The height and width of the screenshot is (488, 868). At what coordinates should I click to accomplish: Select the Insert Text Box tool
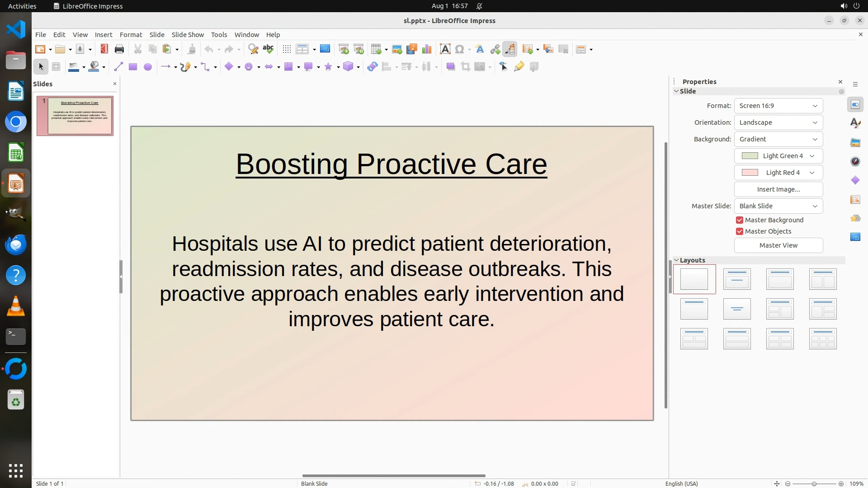coord(445,49)
